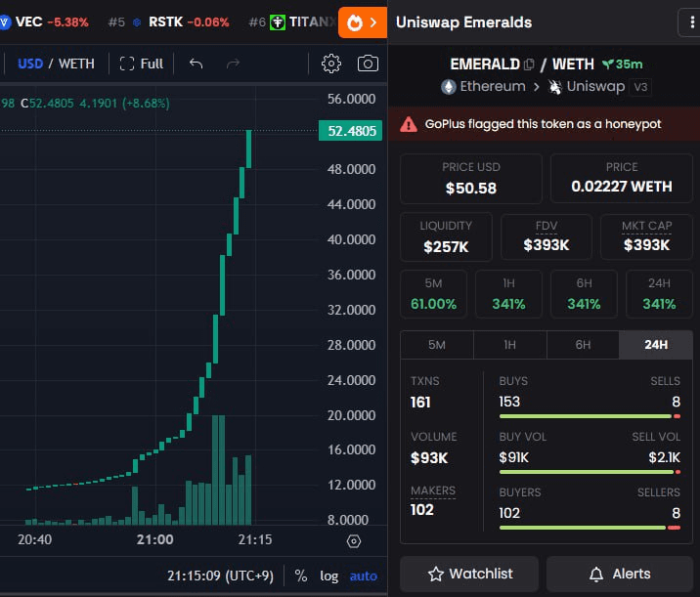This screenshot has height=597, width=700.
Task: Switch chart price to USD
Action: 30,64
